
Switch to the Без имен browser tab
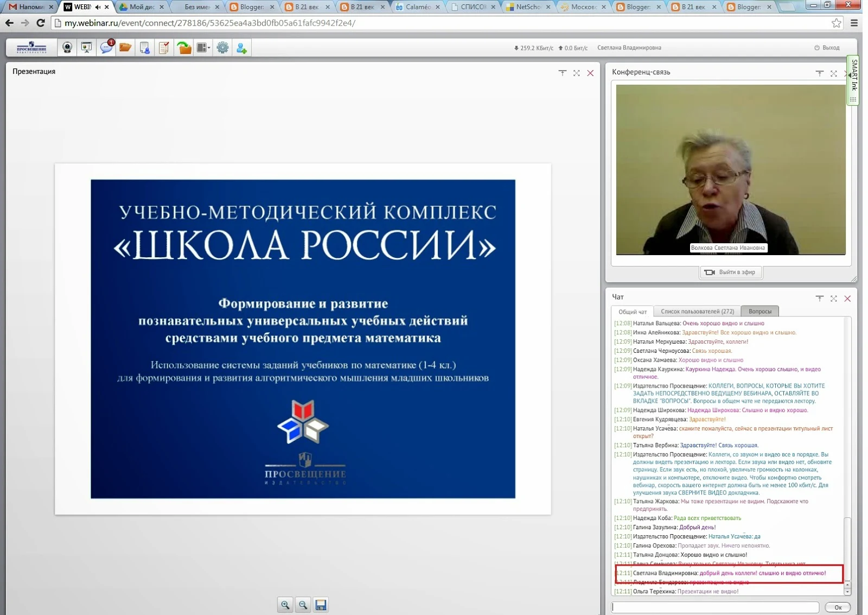pos(197,7)
